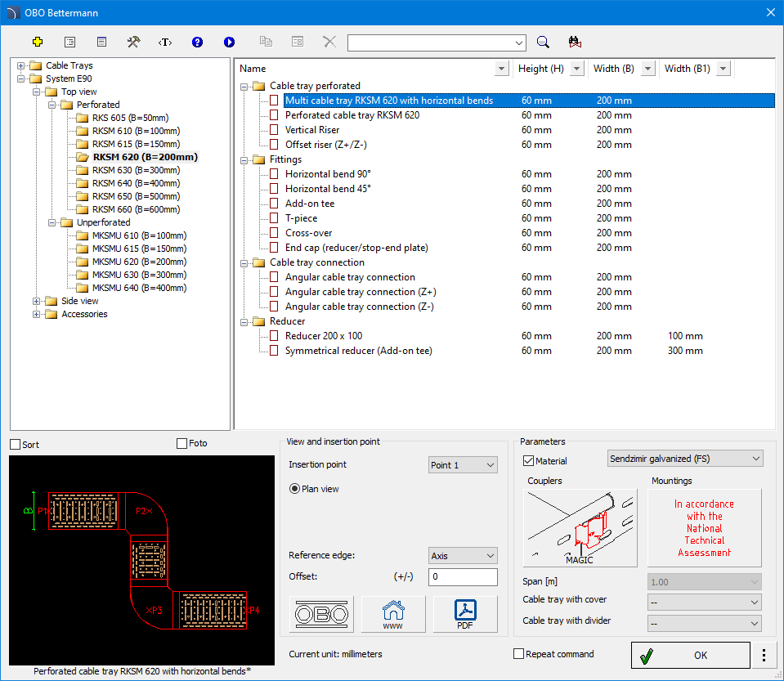The width and height of the screenshot is (784, 681).
Task: Open the PDF document button
Action: tap(465, 614)
